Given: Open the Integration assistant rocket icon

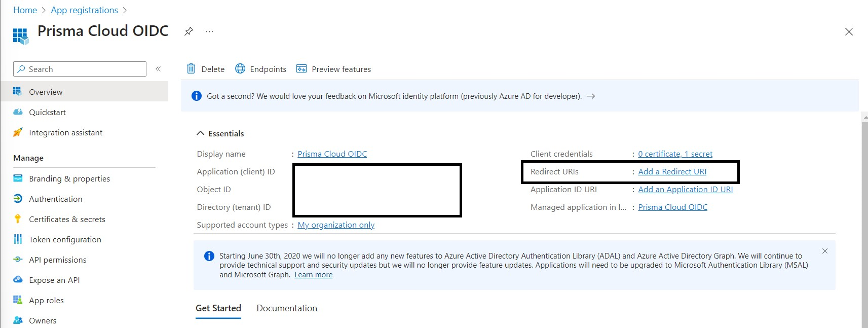Looking at the screenshot, I should click(18, 132).
